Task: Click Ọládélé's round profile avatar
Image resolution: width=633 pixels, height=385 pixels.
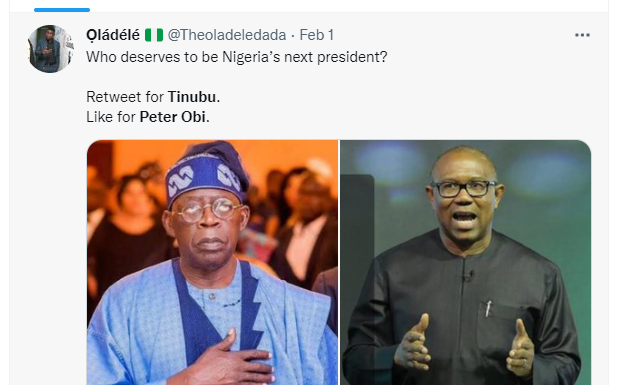Action: [x=51, y=49]
